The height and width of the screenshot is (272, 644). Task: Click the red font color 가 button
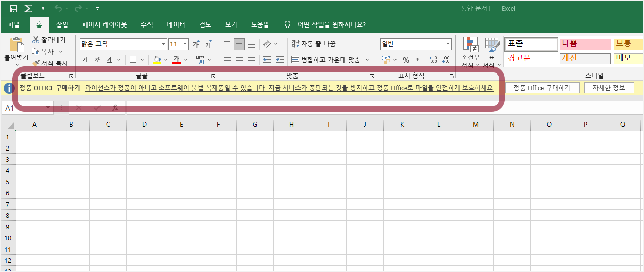[177, 60]
